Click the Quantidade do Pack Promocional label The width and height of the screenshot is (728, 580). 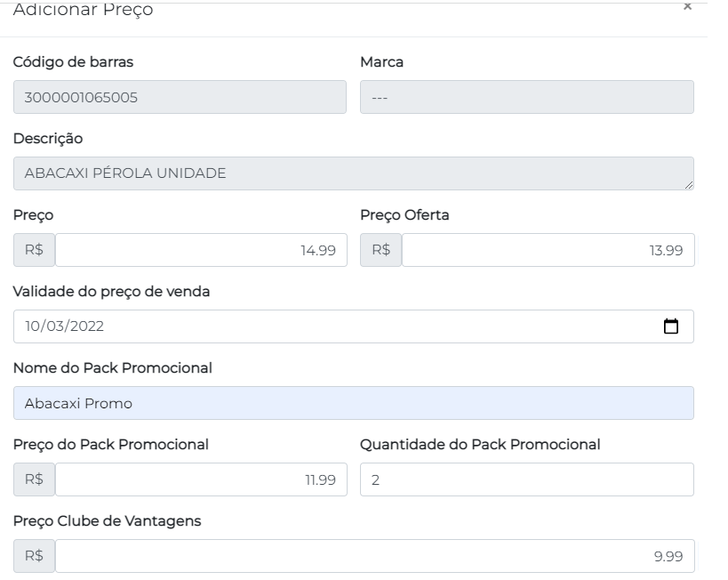point(480,445)
